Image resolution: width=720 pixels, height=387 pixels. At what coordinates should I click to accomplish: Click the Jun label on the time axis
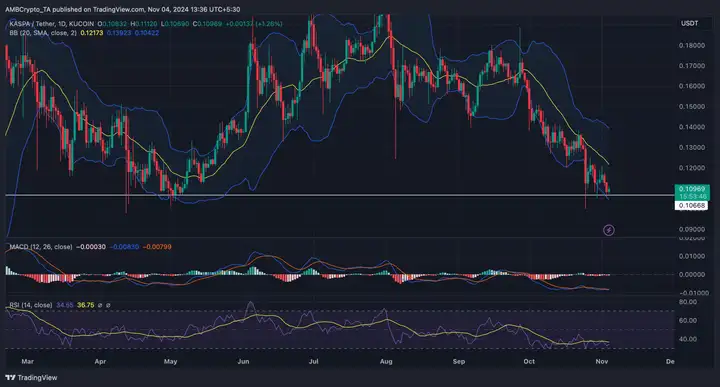pyautogui.click(x=243, y=361)
